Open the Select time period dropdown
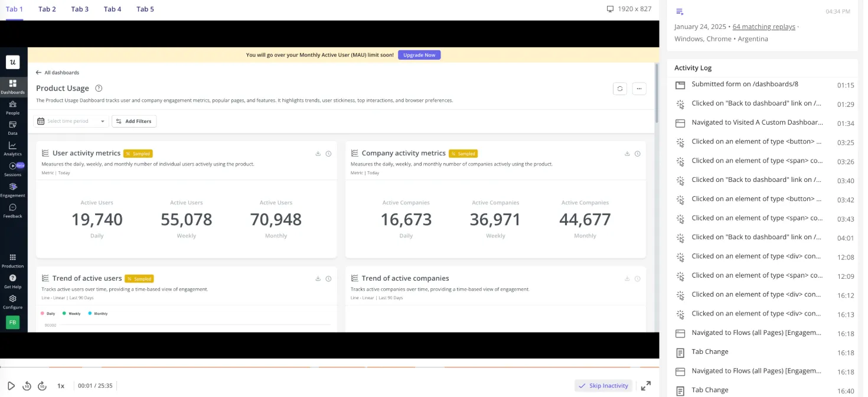The height and width of the screenshot is (397, 868). click(71, 121)
